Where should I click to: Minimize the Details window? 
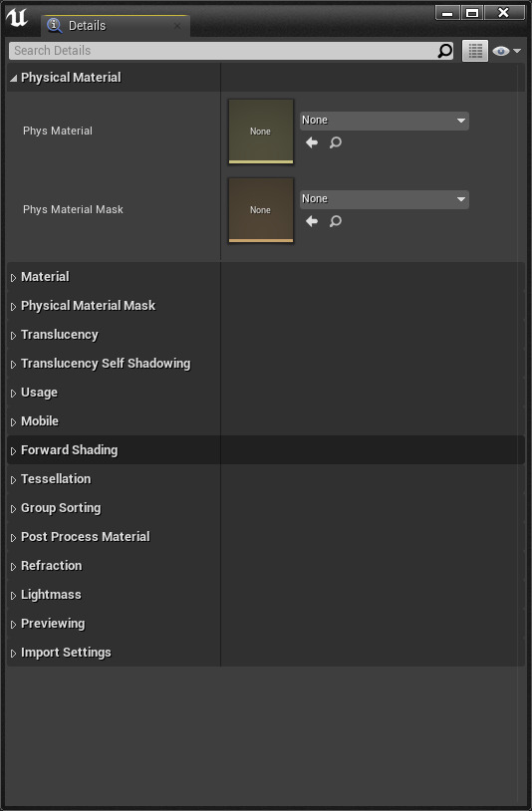447,12
